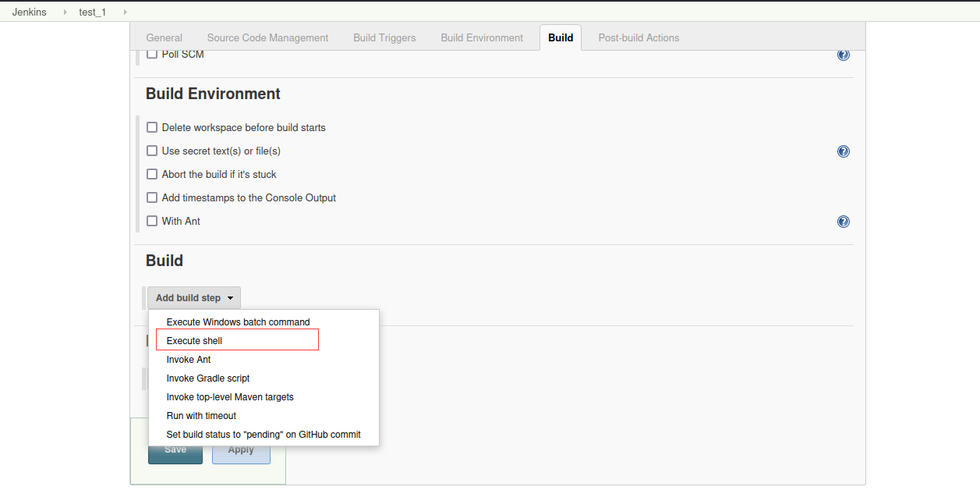This screenshot has height=501, width=980.
Task: Pick Invoke Gradle script from the menu
Action: pyautogui.click(x=208, y=378)
